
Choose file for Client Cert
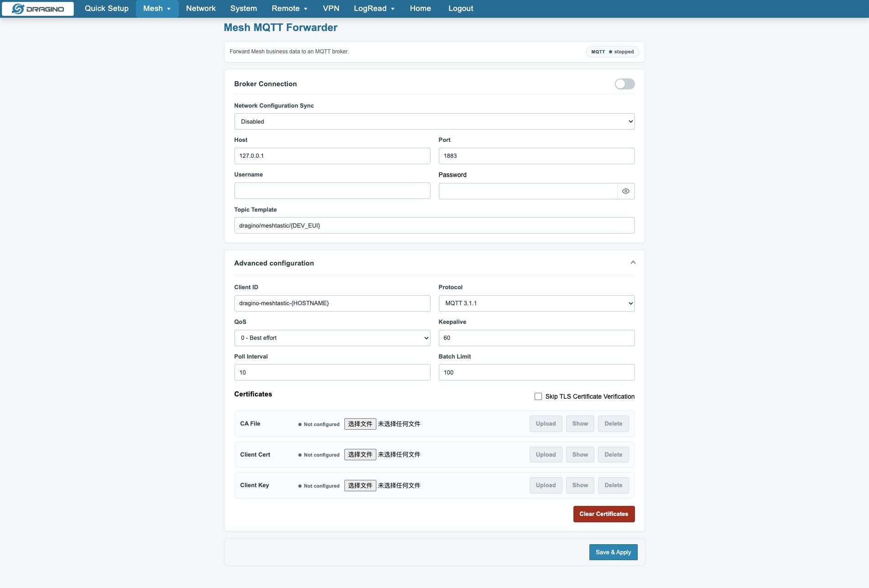point(360,455)
